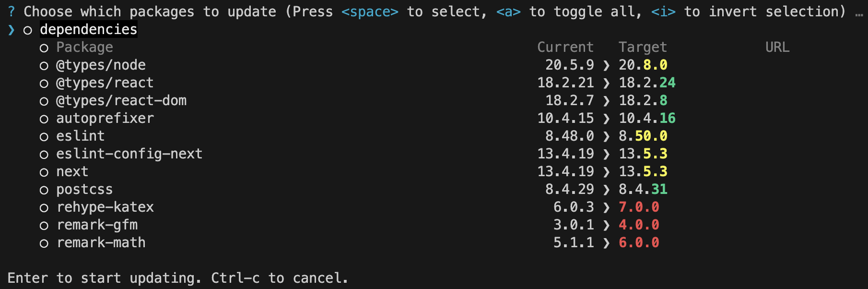Toggle the remark-gfm selection circle
The height and width of the screenshot is (289, 868).
tap(44, 226)
